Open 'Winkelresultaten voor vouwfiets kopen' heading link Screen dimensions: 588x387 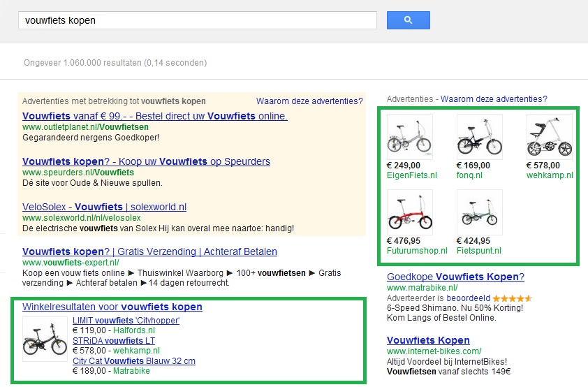[x=112, y=307]
